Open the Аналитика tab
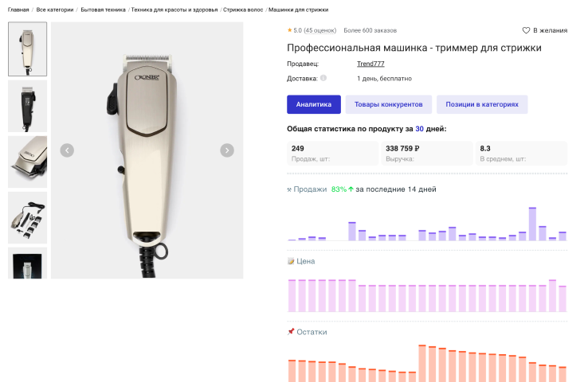The image size is (588, 382). click(313, 104)
